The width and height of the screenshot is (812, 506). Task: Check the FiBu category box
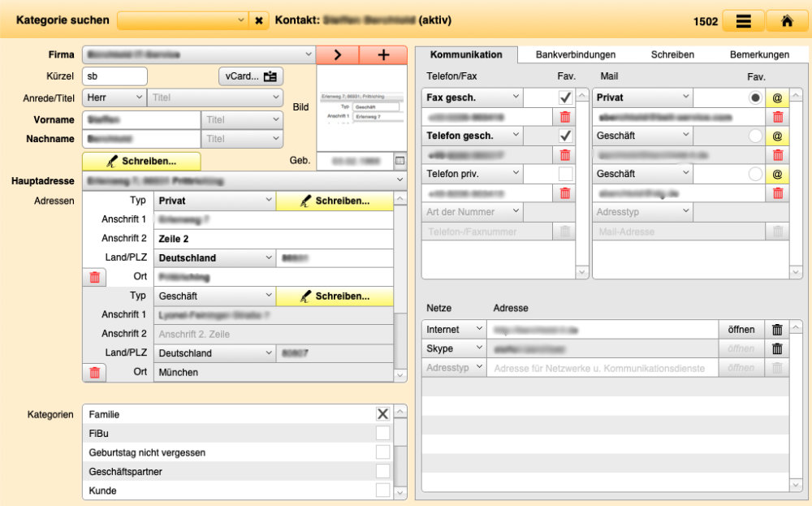(x=382, y=433)
